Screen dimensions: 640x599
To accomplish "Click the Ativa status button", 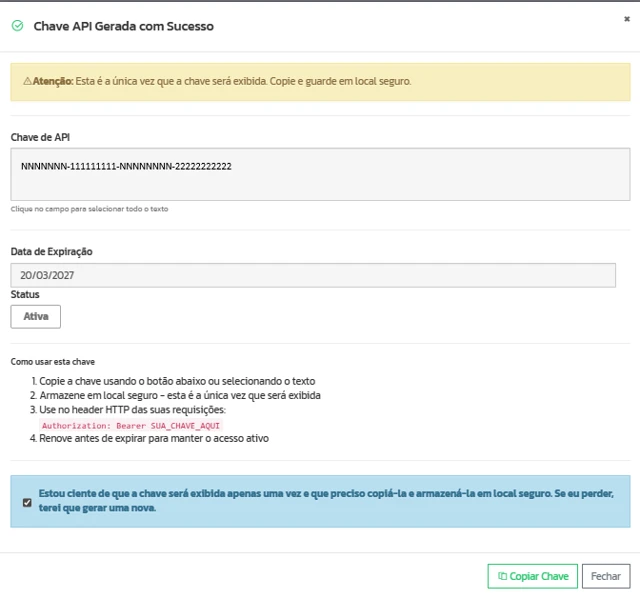I will pyautogui.click(x=36, y=317).
